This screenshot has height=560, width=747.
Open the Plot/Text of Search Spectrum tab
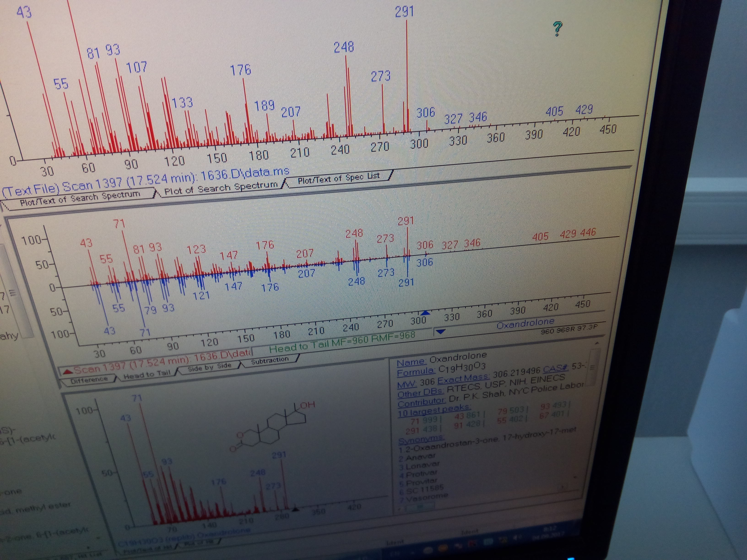(80, 199)
